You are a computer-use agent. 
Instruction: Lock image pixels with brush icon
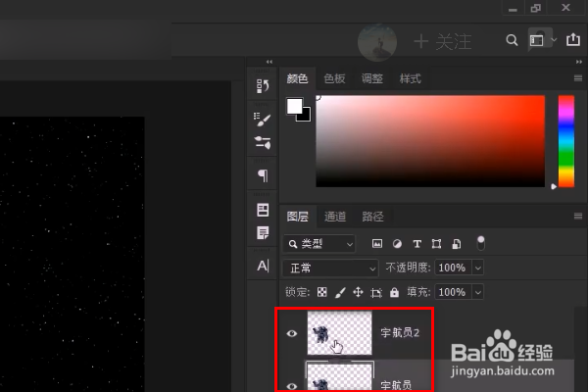pos(340,292)
